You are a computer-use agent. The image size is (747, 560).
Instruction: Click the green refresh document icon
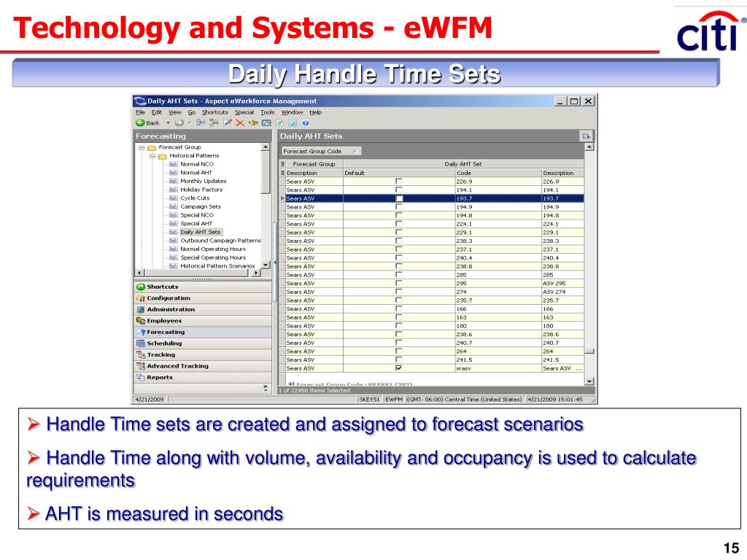click(x=279, y=122)
